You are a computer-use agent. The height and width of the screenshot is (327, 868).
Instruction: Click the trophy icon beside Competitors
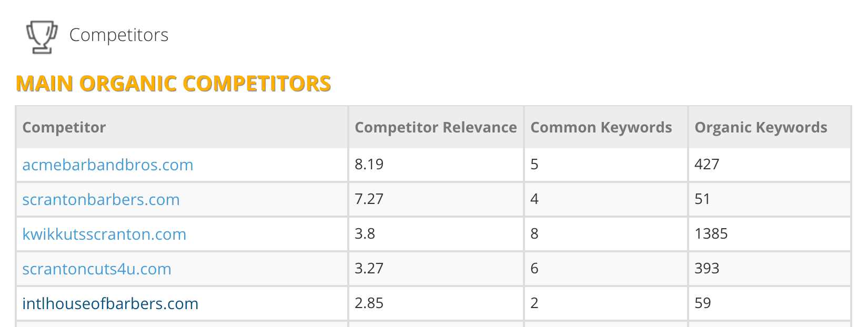[x=42, y=36]
